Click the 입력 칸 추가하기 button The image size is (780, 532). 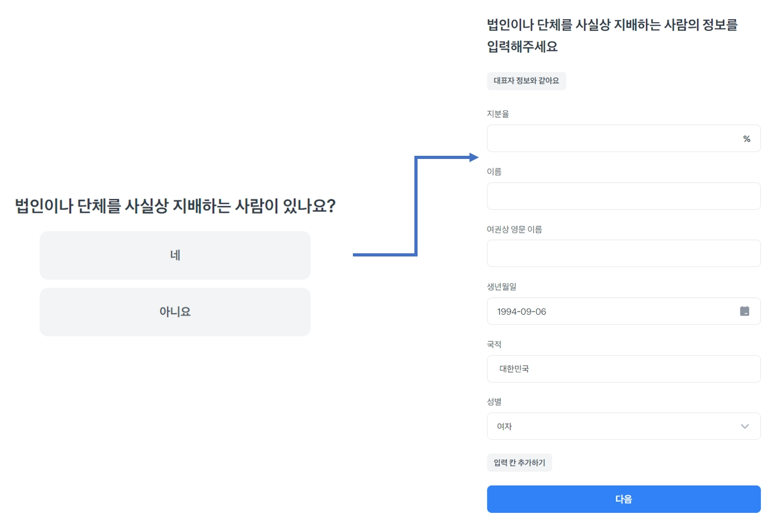[x=519, y=463]
